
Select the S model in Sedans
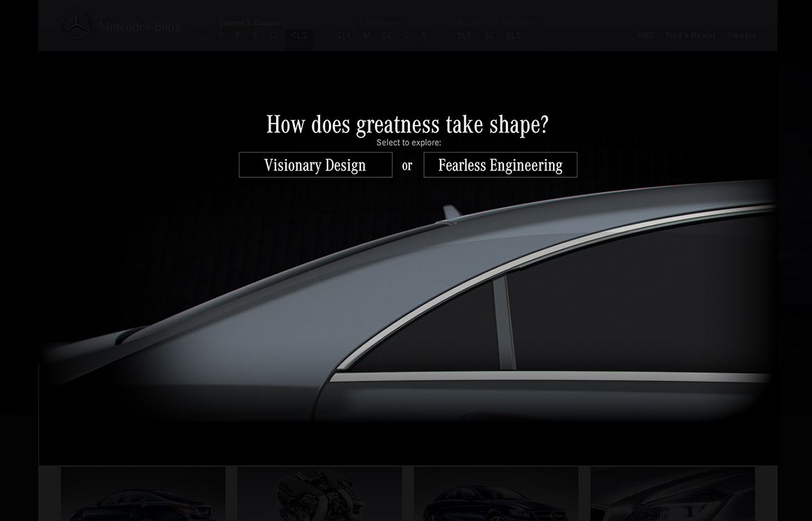pyautogui.click(x=255, y=35)
